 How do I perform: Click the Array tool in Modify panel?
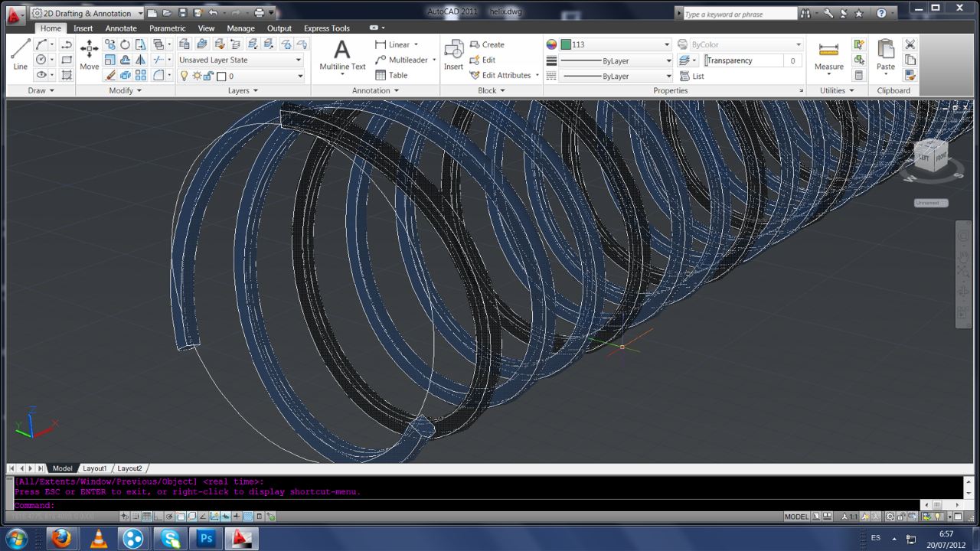(x=140, y=75)
